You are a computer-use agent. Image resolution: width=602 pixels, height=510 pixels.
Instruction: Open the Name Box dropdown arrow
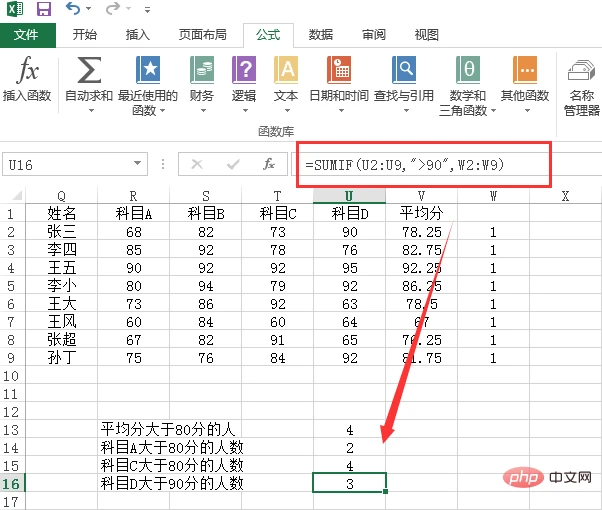(x=137, y=164)
